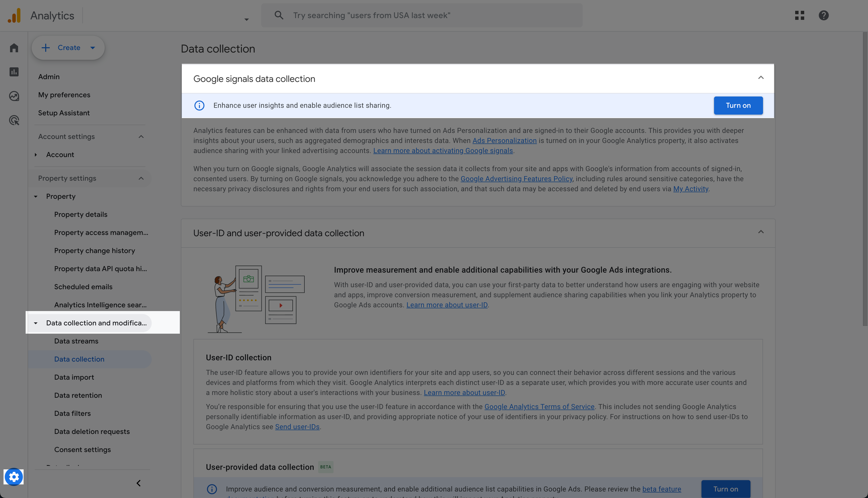The width and height of the screenshot is (868, 498).
Task: Open the Google Advertising Features Policy link
Action: (516, 179)
